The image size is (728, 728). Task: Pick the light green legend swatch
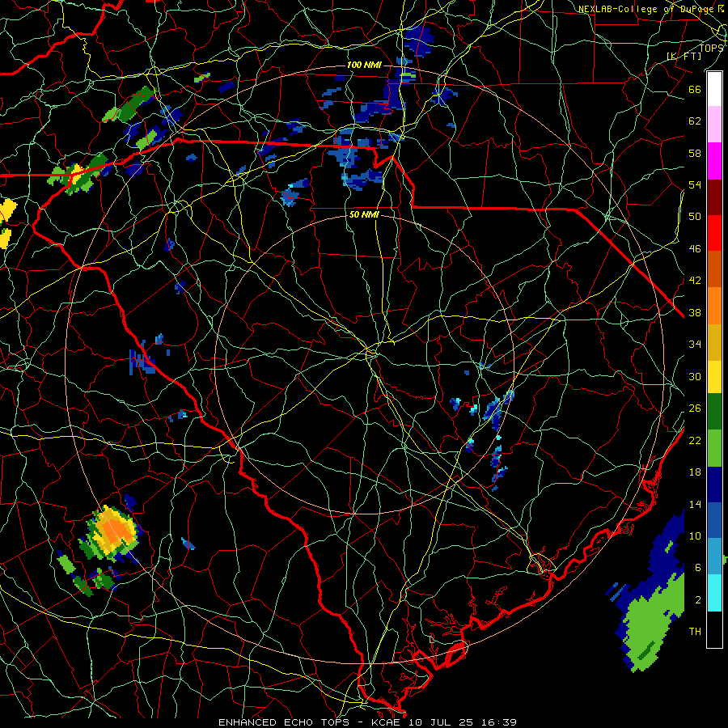click(x=714, y=448)
